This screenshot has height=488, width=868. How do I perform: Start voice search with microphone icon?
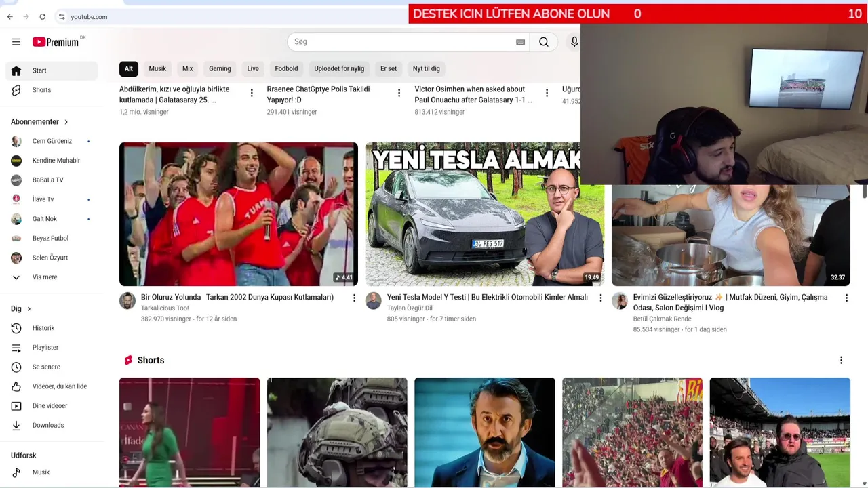(574, 42)
